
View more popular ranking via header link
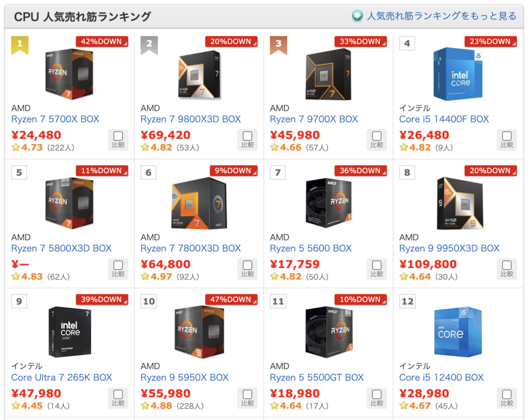441,16
